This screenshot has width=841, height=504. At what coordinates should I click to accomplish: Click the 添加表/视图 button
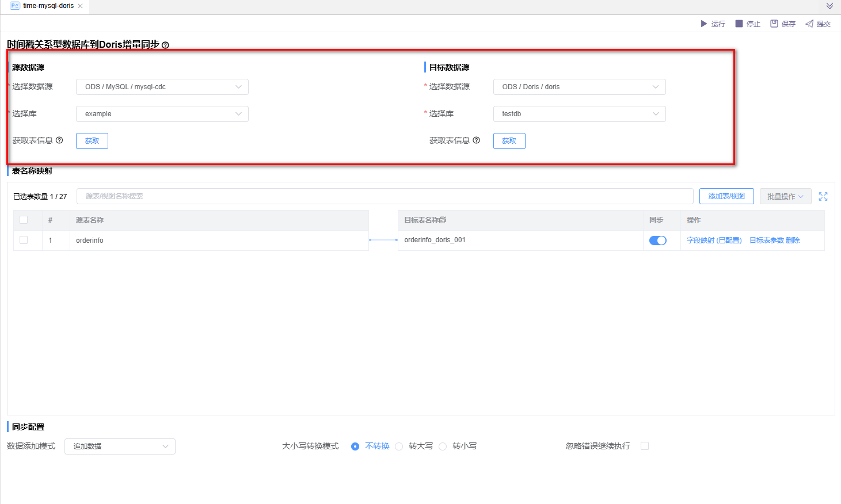pos(726,196)
